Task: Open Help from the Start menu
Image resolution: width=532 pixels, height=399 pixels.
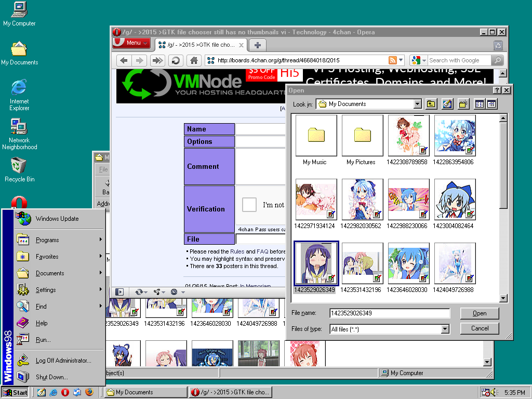Action: (x=59, y=323)
